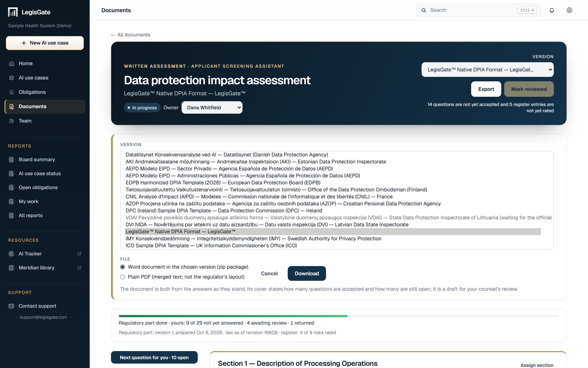Open user account profile icon
The image size is (588, 368).
pyautogui.click(x=569, y=10)
